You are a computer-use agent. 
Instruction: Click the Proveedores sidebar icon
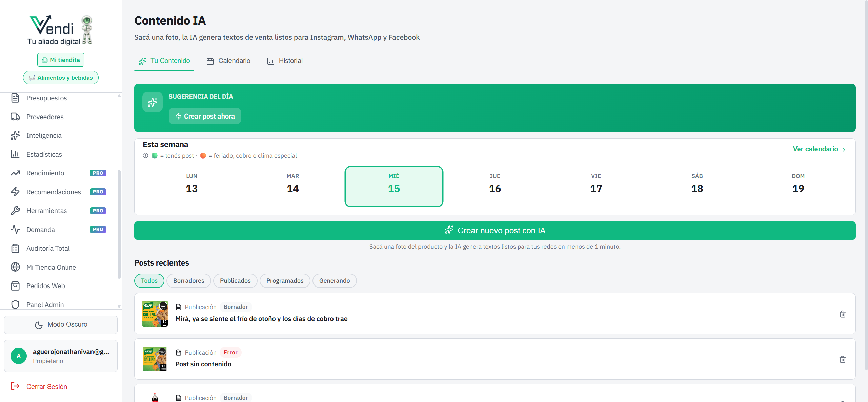(15, 117)
